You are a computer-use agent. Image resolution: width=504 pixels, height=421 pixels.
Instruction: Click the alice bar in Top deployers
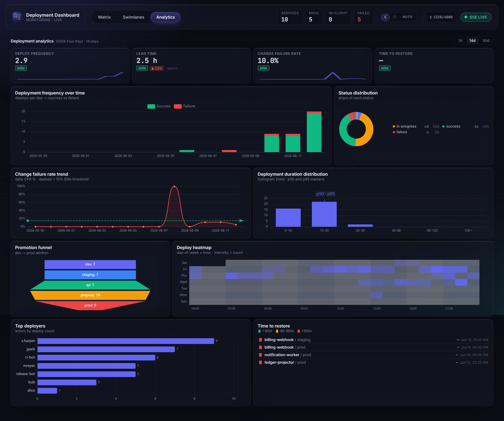[47, 390]
